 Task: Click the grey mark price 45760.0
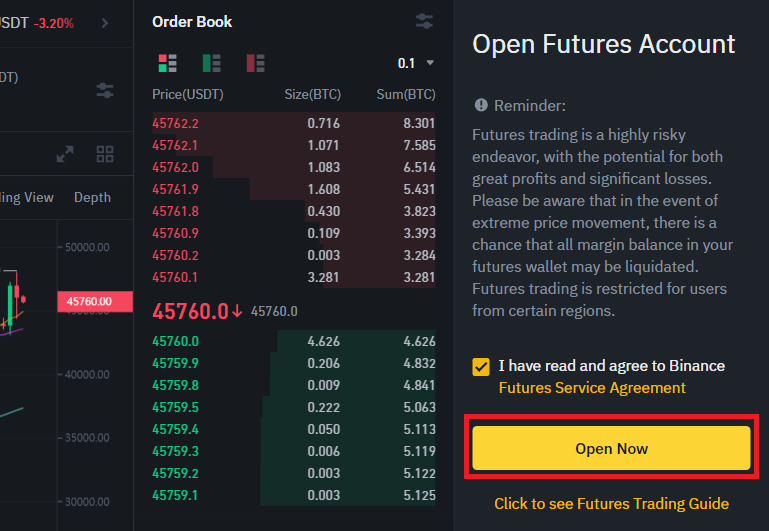tap(274, 311)
